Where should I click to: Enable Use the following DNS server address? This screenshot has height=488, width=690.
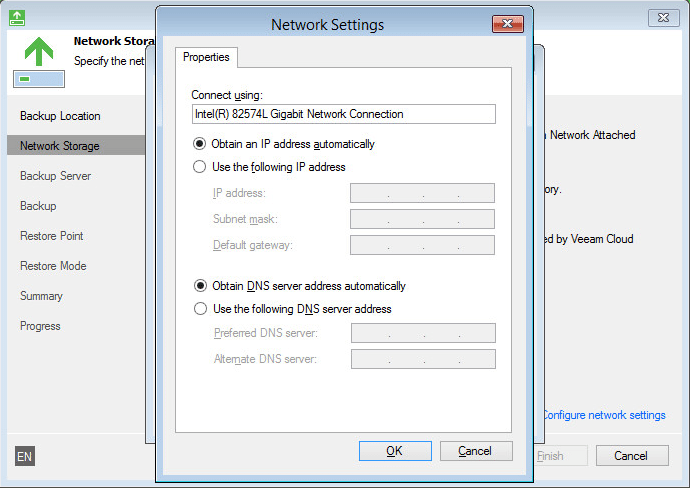(200, 309)
